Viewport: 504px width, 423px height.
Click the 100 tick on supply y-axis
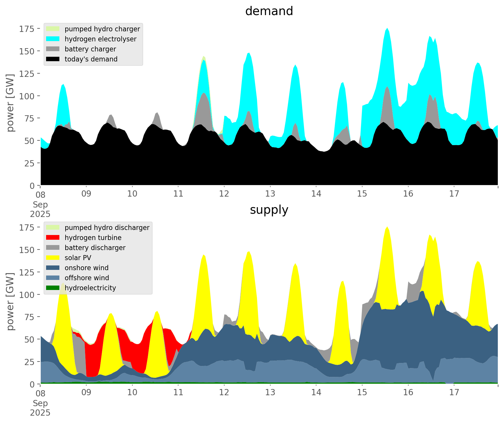[x=27, y=295]
